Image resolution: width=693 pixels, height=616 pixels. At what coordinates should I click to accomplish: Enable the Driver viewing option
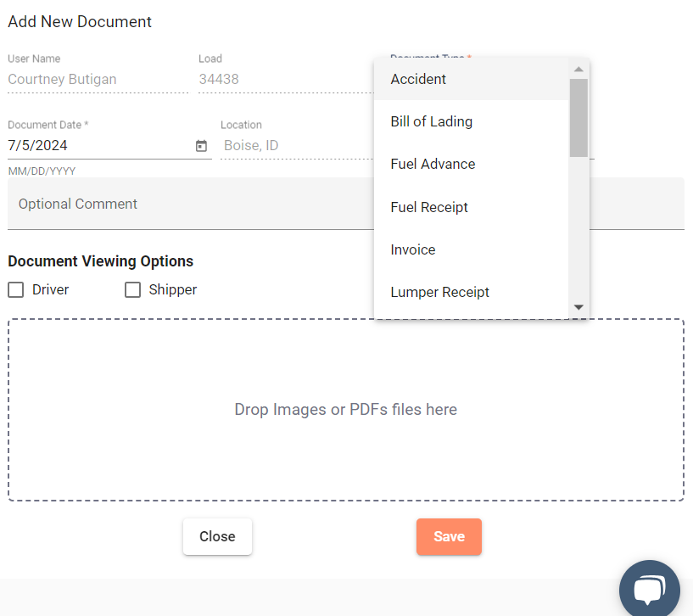15,289
